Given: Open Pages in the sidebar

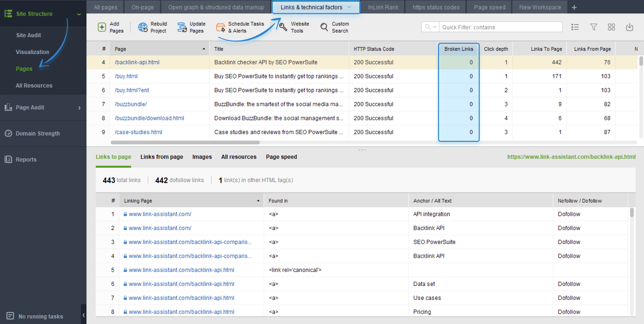Looking at the screenshot, I should 24,69.
